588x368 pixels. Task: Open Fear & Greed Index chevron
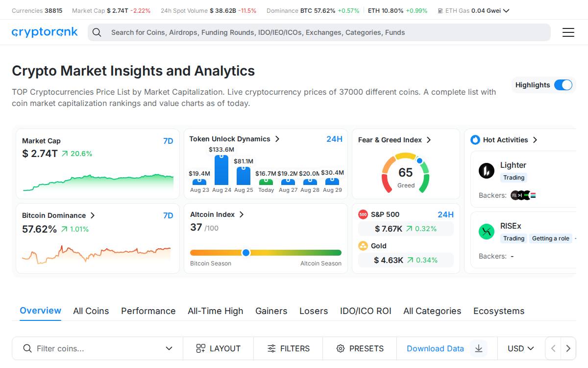pos(429,140)
